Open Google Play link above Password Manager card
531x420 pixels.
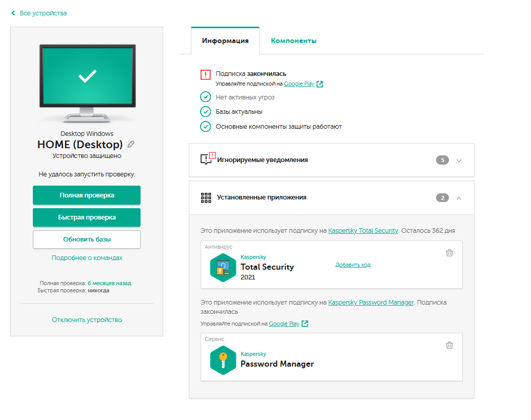click(x=284, y=324)
